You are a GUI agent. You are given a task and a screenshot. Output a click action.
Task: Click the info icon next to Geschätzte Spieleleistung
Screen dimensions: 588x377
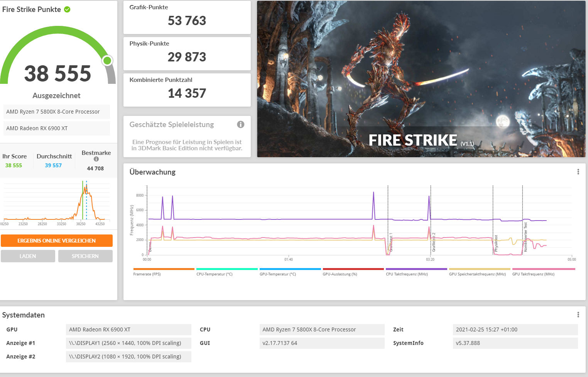(241, 124)
